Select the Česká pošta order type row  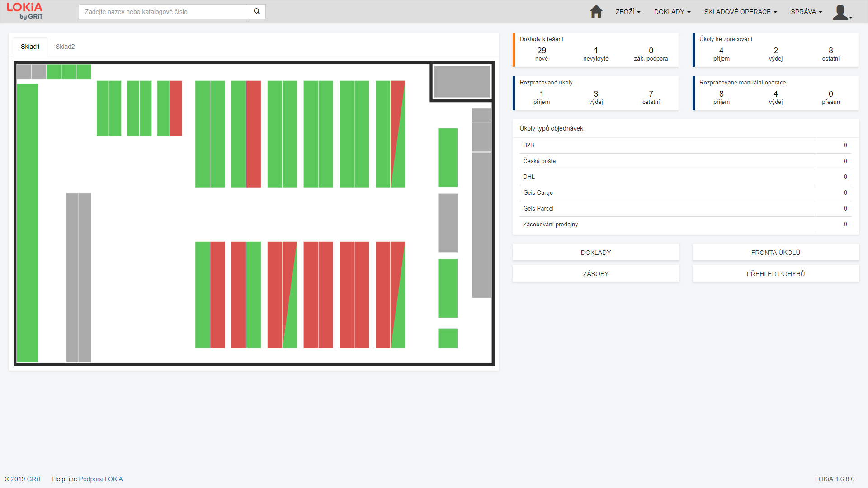539,161
